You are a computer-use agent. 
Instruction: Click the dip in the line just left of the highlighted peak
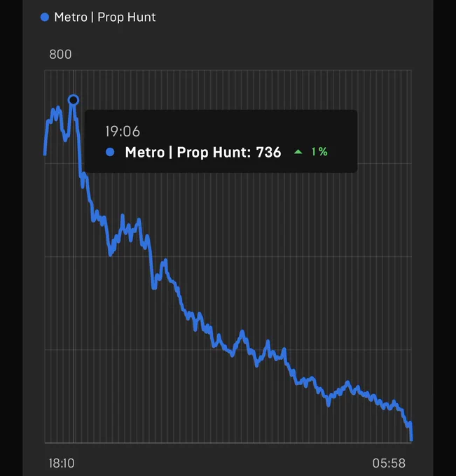click(x=65, y=140)
